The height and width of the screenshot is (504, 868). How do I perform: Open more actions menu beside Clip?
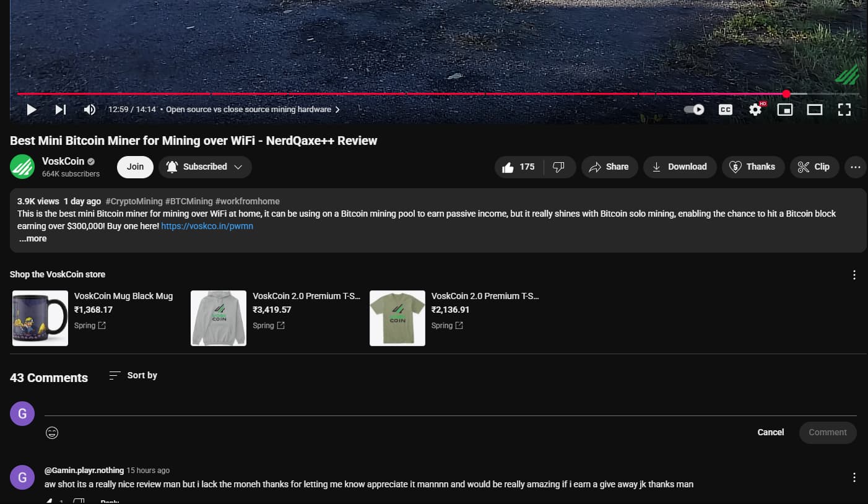tap(856, 167)
